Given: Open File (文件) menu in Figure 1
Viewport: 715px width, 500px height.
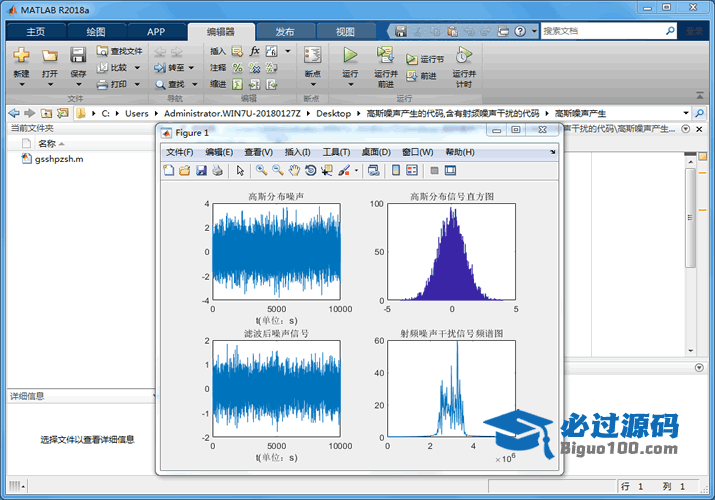Looking at the screenshot, I should (180, 152).
